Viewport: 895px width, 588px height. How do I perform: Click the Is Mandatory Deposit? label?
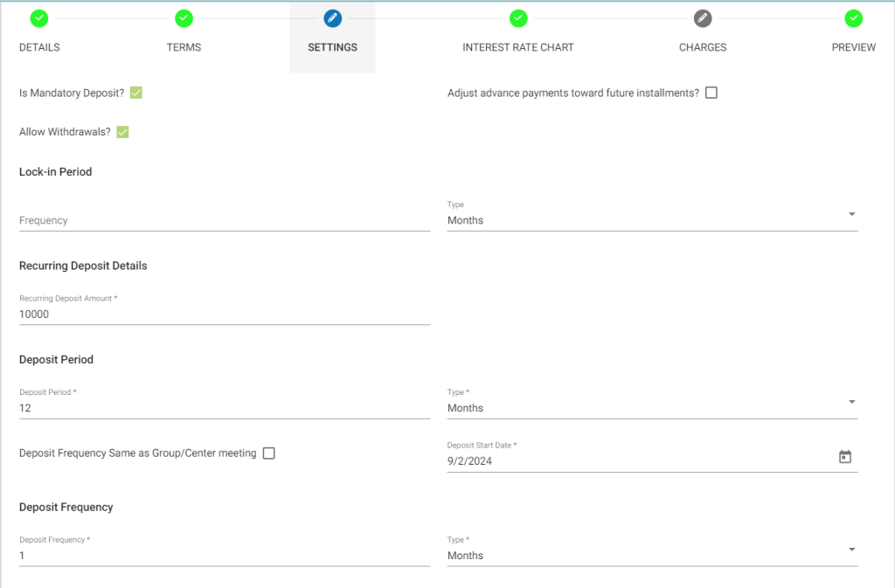(x=72, y=93)
